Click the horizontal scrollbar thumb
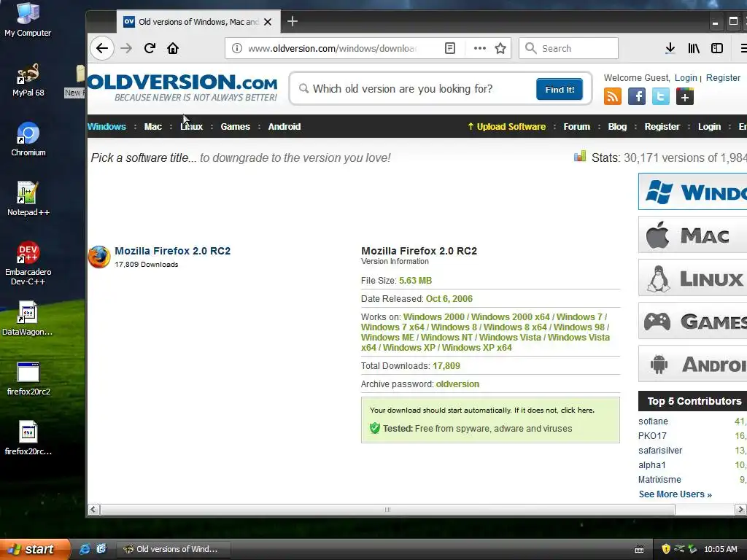 click(387, 510)
